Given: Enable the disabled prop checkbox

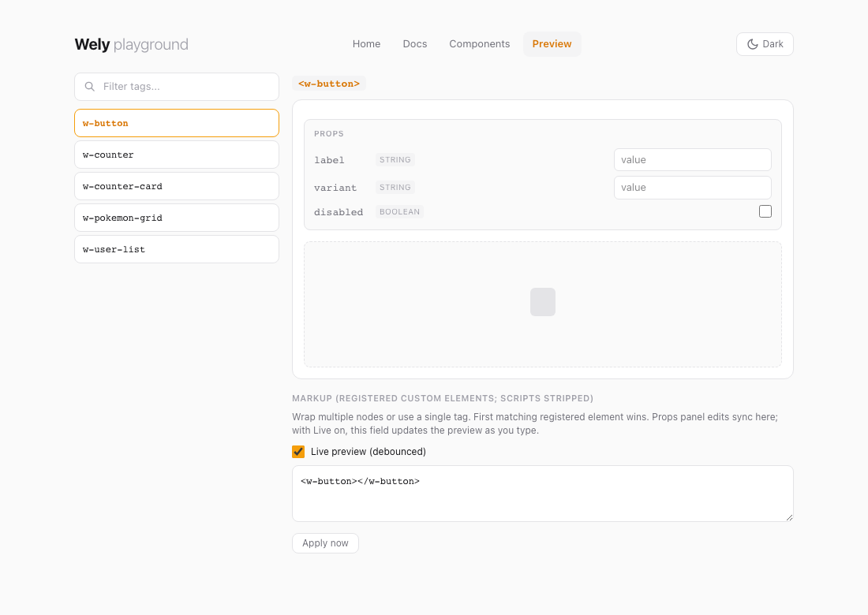Looking at the screenshot, I should [765, 211].
